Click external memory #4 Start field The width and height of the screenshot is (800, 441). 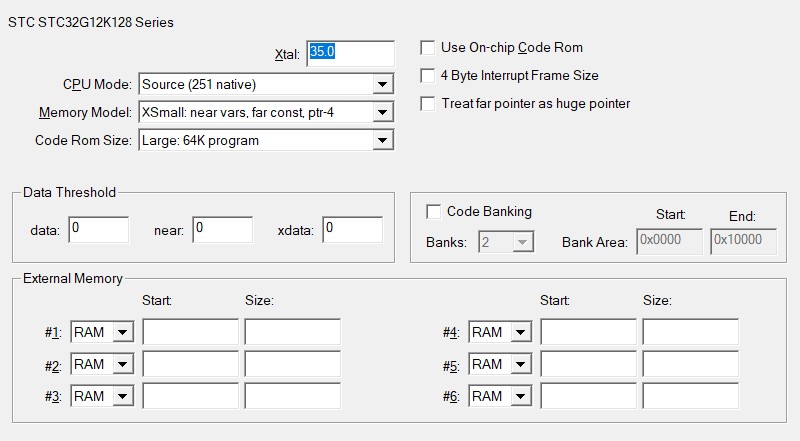point(588,332)
